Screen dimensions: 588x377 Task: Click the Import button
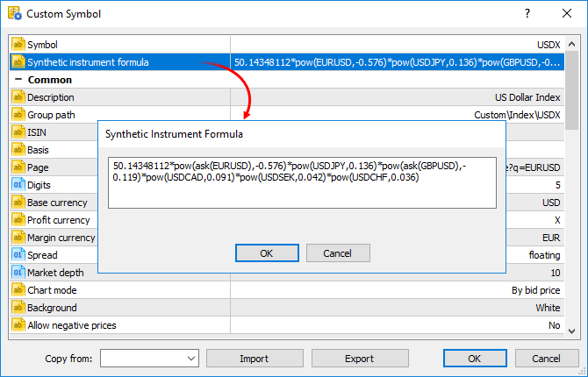[255, 359]
